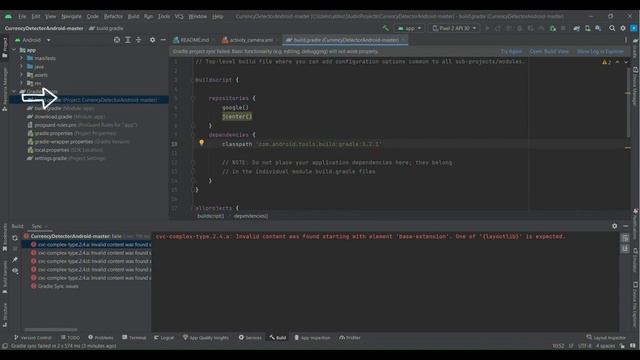Screen dimensions: 640x360
Task: Open Build panel settings gear
Action: click(x=615, y=226)
